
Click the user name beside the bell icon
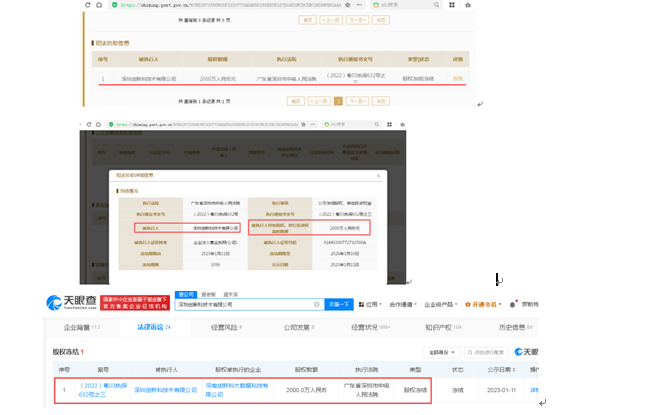tap(530, 305)
